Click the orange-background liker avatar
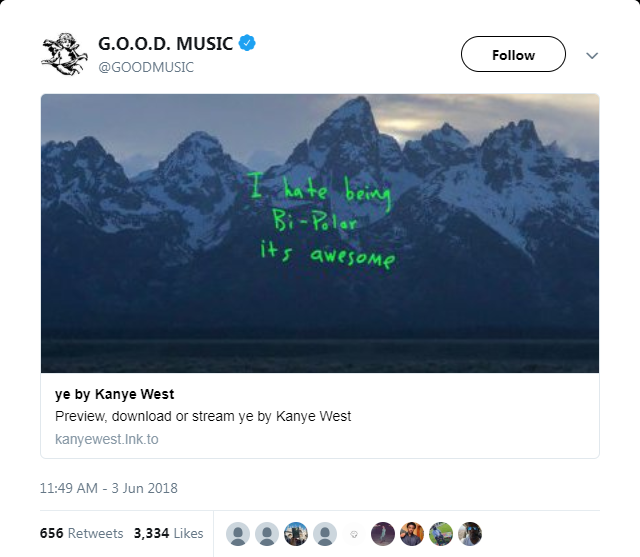 pyautogui.click(x=412, y=534)
